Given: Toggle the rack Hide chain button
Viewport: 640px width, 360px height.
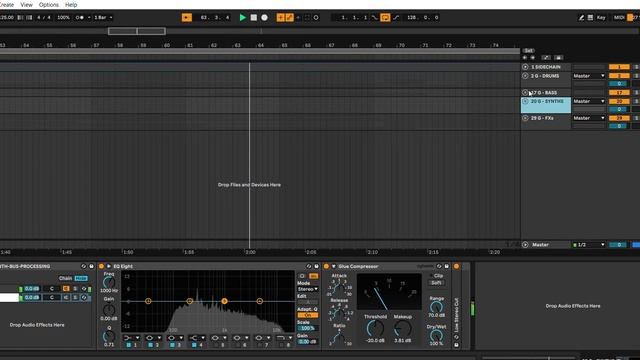Looking at the screenshot, I should pyautogui.click(x=81, y=278).
